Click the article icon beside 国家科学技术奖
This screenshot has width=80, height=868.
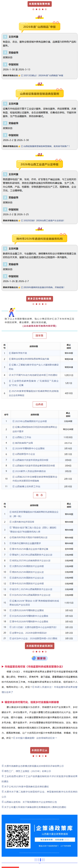click(x=10, y=353)
